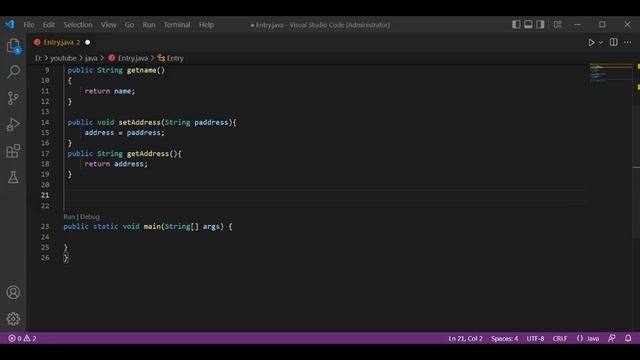Open the errors and warnings status indicator

[x=22, y=338]
